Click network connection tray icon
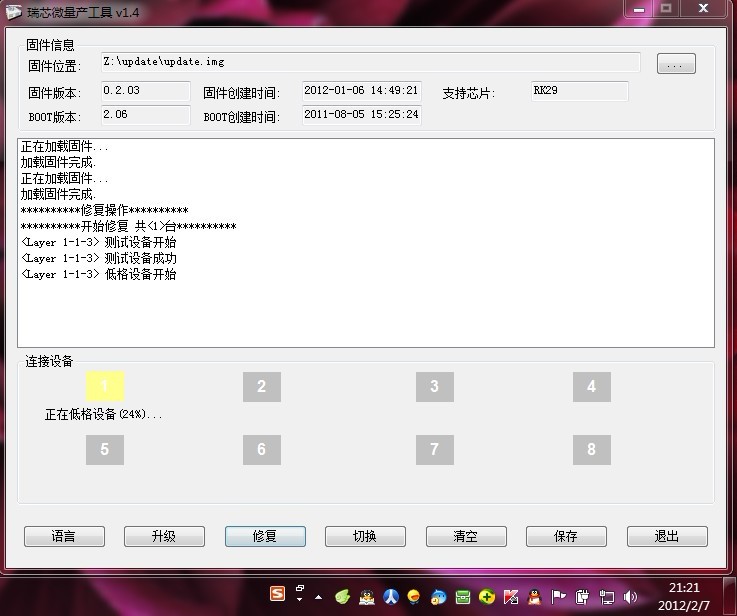The width and height of the screenshot is (737, 616). click(x=607, y=597)
